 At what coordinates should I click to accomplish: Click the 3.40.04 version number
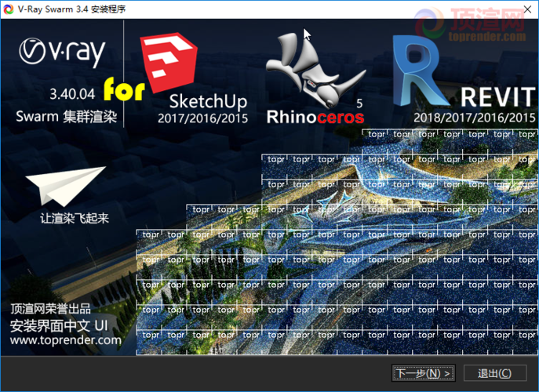coord(72,94)
